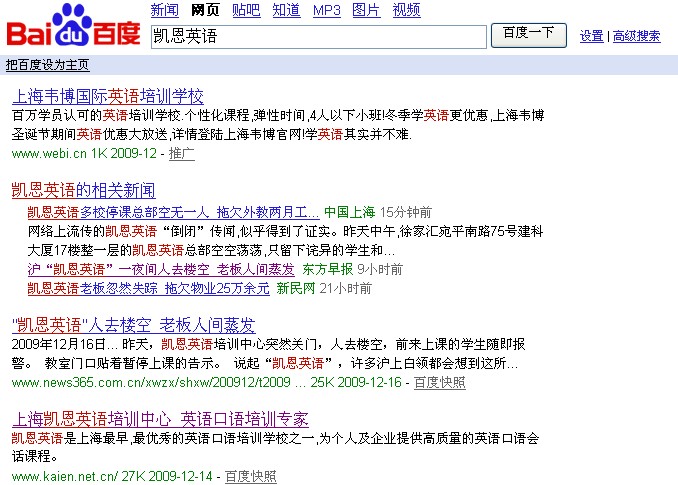This screenshot has width=678, height=485.
Task: Click snippet text starting 百万学员认可的英语培训学校
Action: pyautogui.click(x=278, y=125)
